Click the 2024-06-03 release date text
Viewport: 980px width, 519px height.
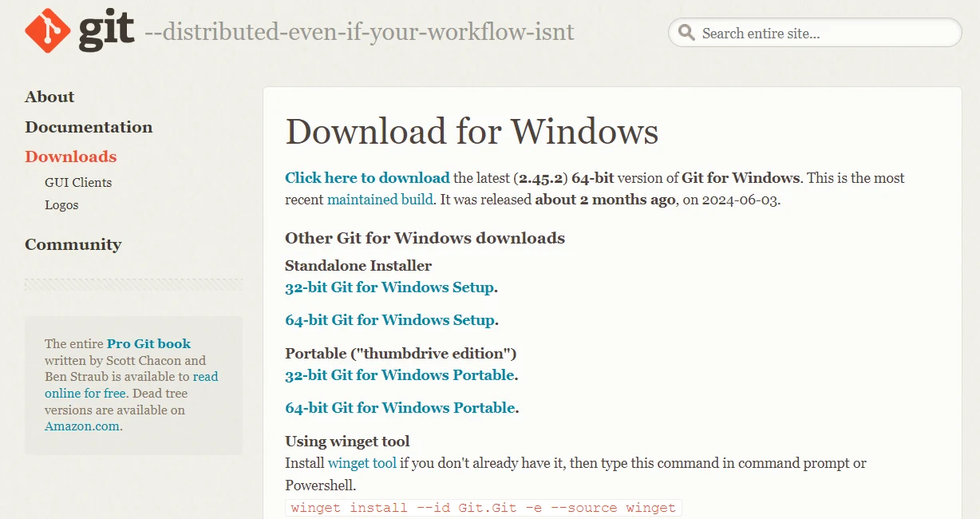[739, 200]
